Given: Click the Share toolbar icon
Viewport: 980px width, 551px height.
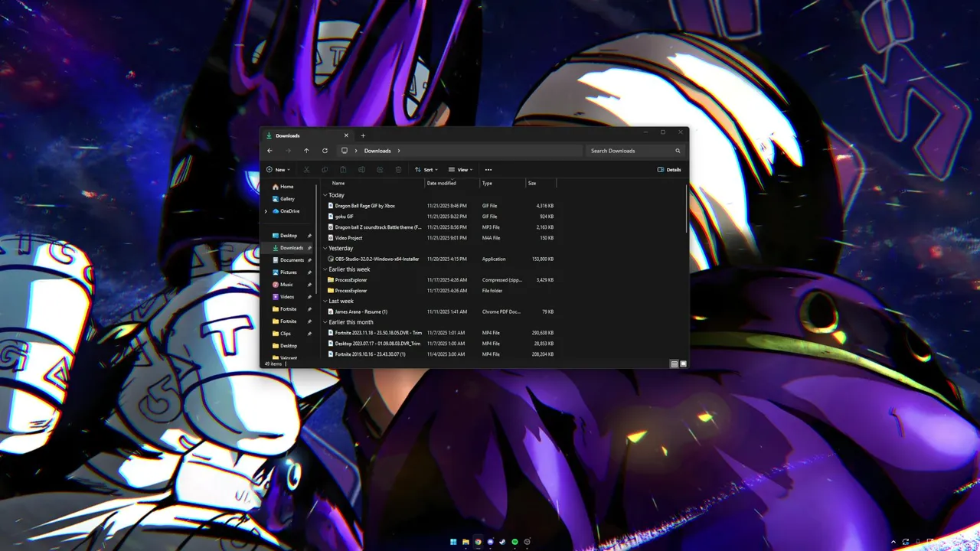Looking at the screenshot, I should (x=380, y=170).
